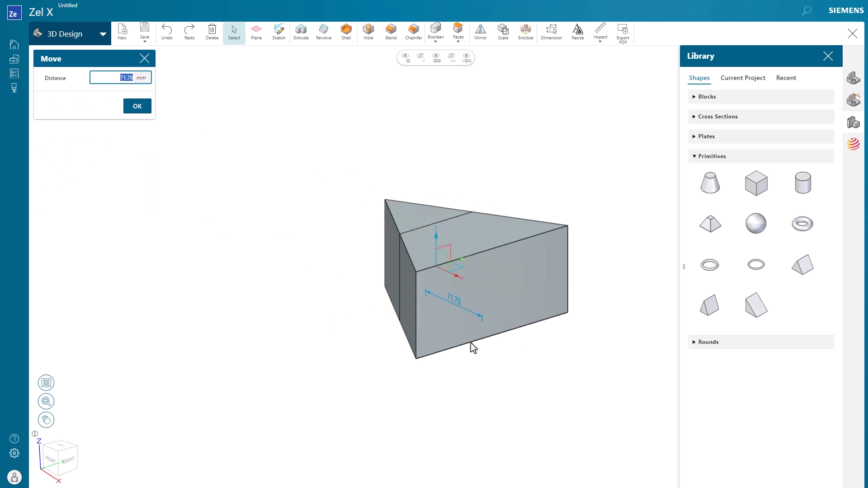Open the search magnifier in header
868x488 pixels.
pos(807,10)
